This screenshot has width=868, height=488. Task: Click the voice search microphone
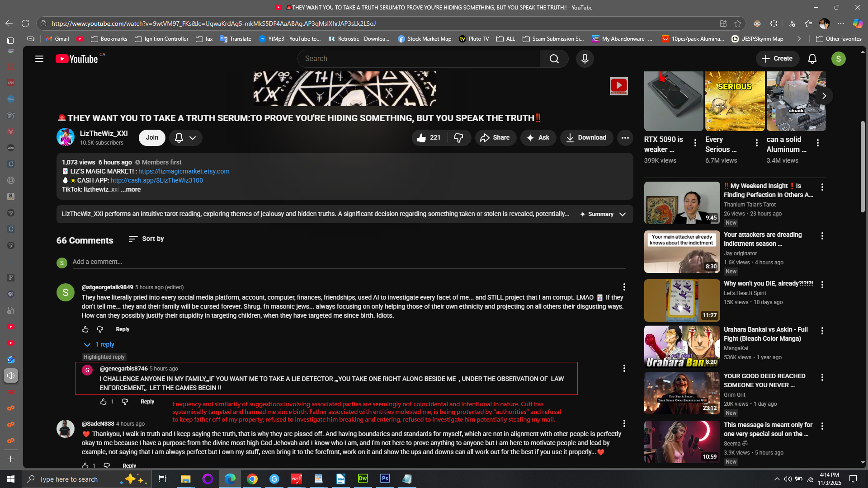tap(585, 59)
